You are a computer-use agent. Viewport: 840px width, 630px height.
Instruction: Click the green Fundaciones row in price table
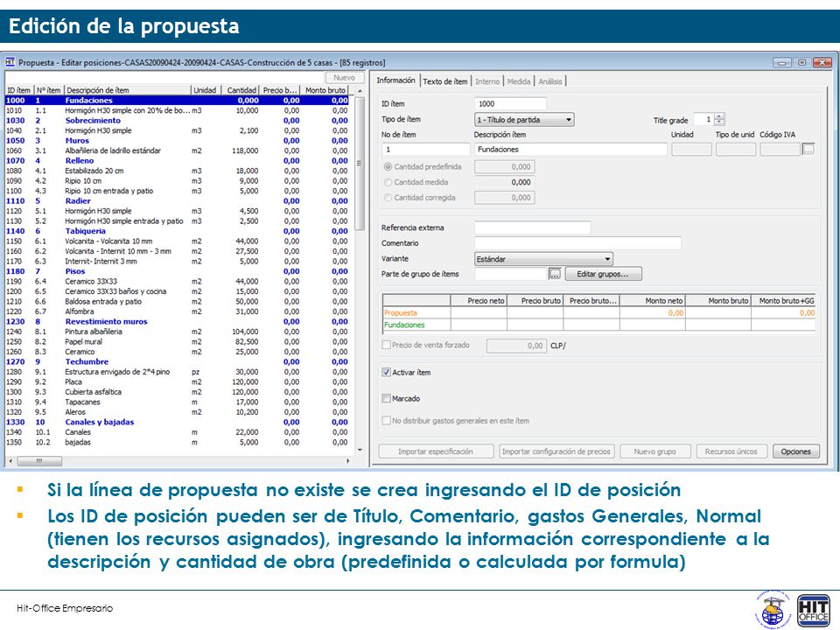pos(598,325)
